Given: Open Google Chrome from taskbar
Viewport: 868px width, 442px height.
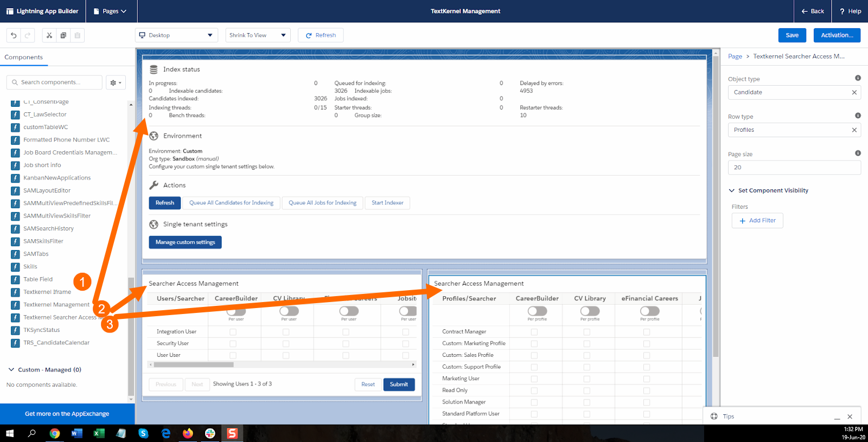Looking at the screenshot, I should [54, 433].
